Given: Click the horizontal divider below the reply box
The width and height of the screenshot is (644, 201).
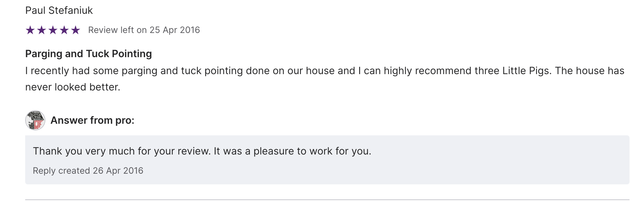Looking at the screenshot, I should 327,199.
